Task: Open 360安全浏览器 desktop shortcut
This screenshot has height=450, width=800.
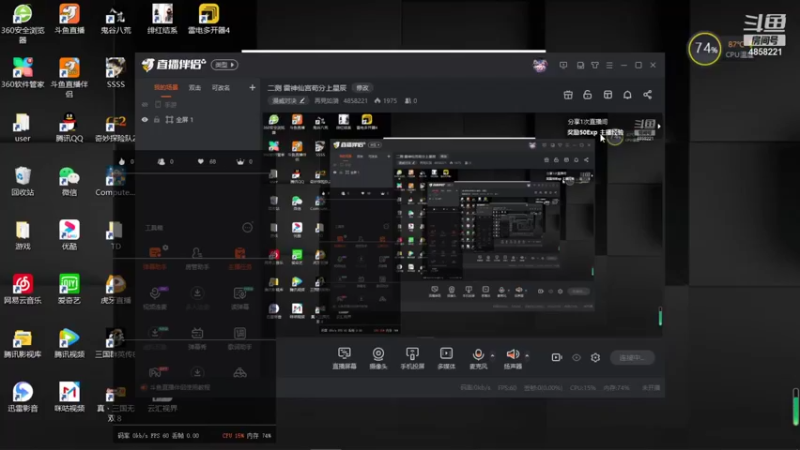Action: [22, 23]
